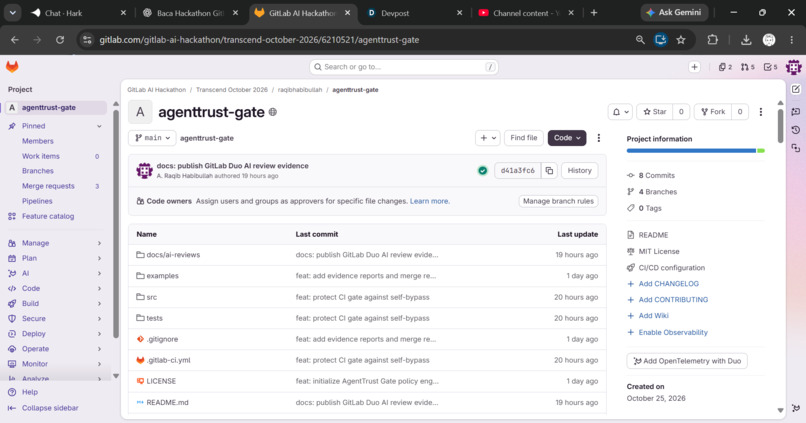Open the Code clone dropdown
The image size is (806, 423).
pyautogui.click(x=567, y=138)
